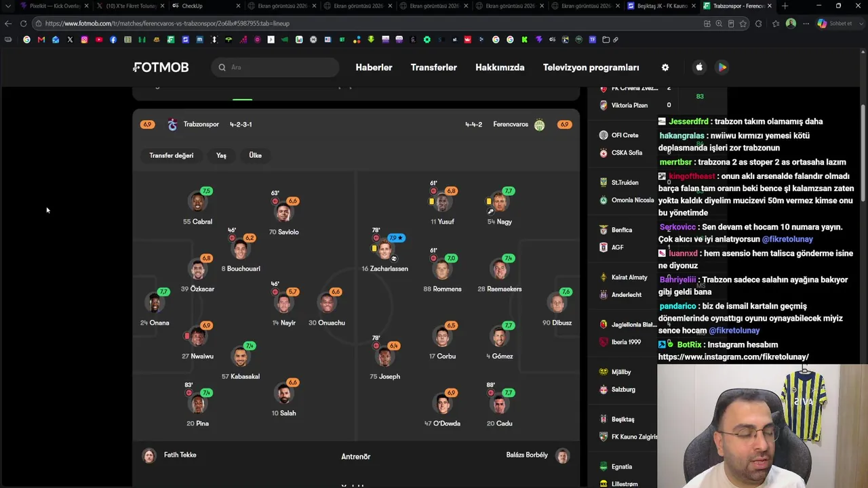This screenshot has height=488, width=868.
Task: Open the bookmarks folder icon
Action: (x=606, y=39)
